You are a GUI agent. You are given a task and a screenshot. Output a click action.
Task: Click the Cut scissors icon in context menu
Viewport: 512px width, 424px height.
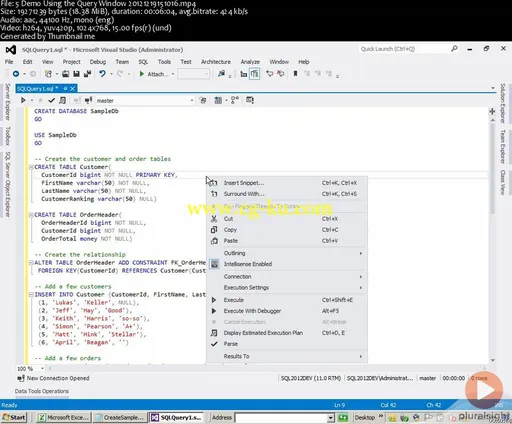click(x=214, y=219)
